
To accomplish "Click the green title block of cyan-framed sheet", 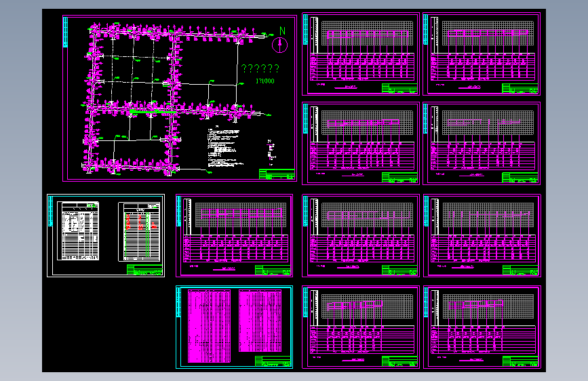I will point(273,361).
